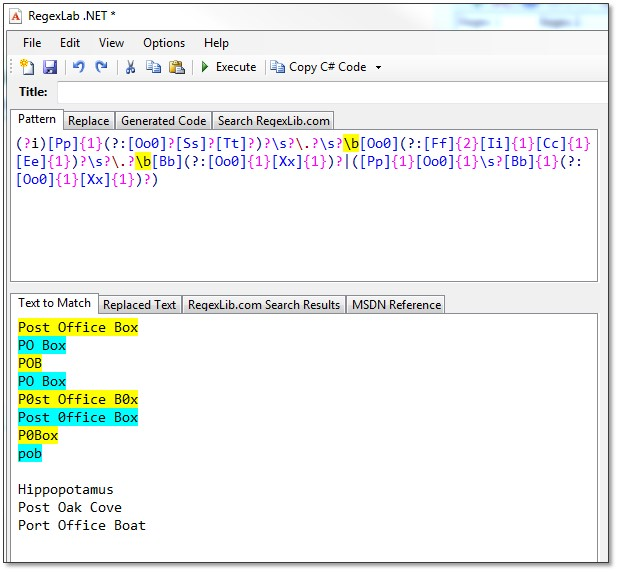Image resolution: width=618 pixels, height=572 pixels.
Task: Click the "Post Oak Cove" line
Action: [70, 507]
